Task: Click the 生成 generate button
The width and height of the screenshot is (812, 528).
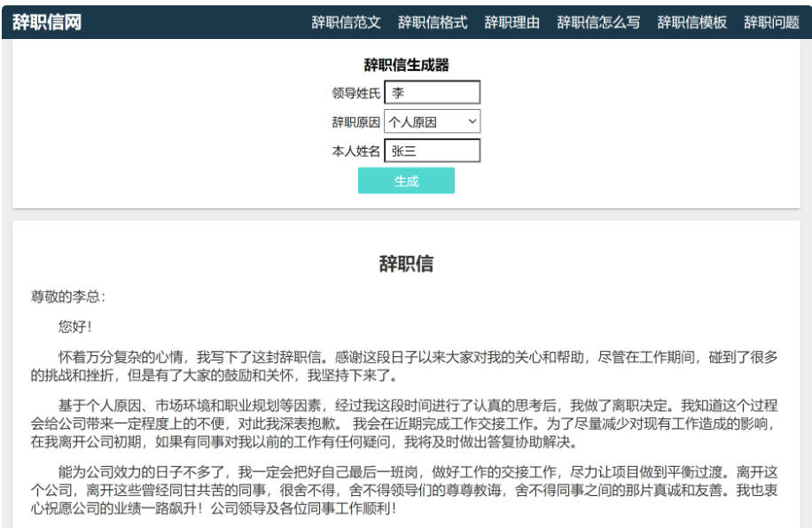Action: (x=405, y=180)
